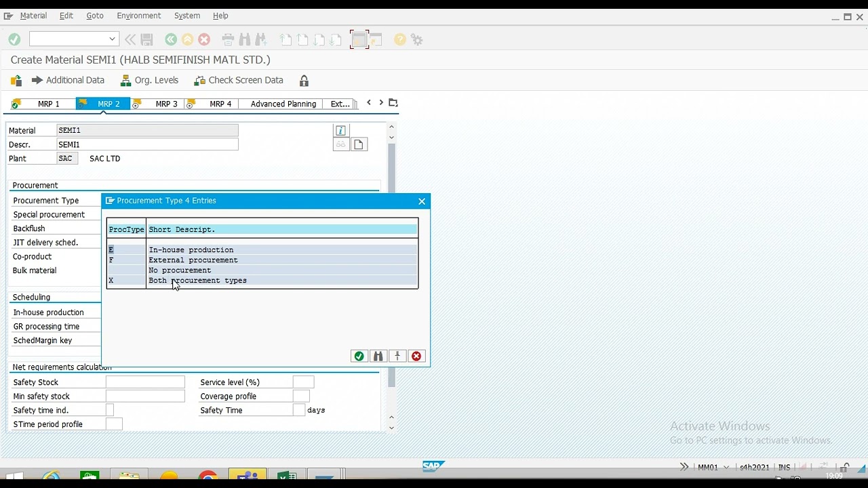Show next tabs with right arrow
Viewport: 868px width, 488px height.
[381, 103]
